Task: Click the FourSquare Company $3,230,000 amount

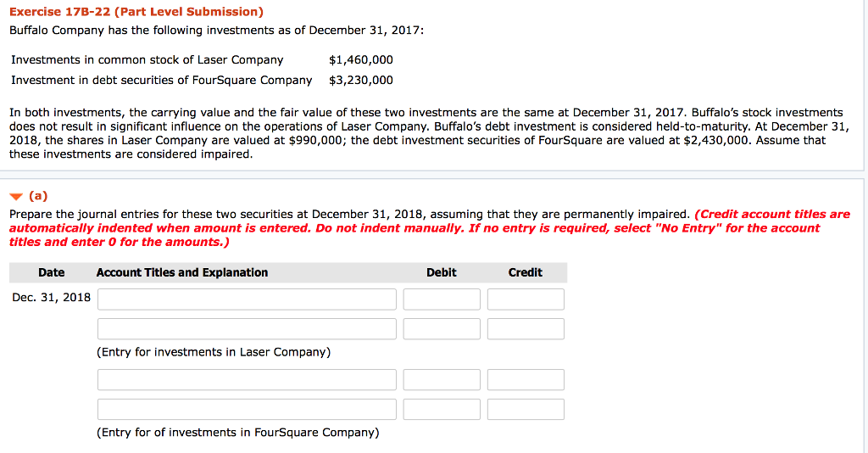Action: pyautogui.click(x=361, y=81)
